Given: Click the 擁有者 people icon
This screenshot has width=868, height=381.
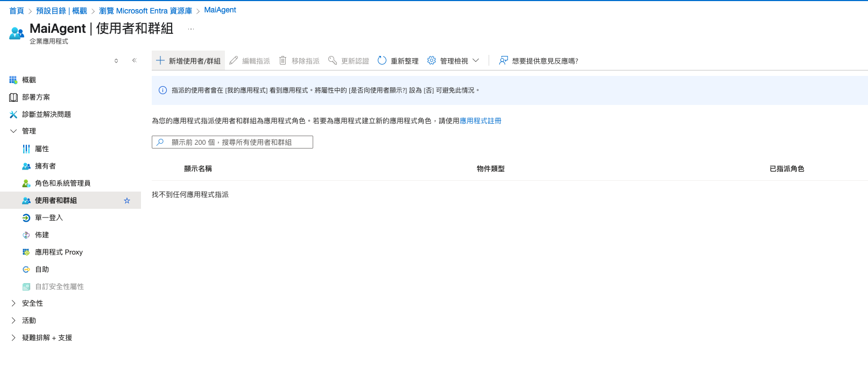Looking at the screenshot, I should (26, 166).
